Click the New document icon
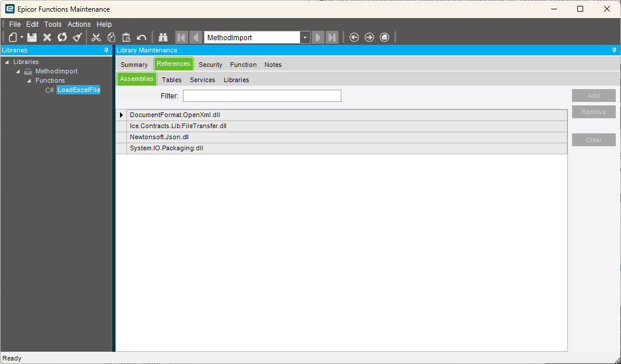The width and height of the screenshot is (621, 364). (x=13, y=37)
